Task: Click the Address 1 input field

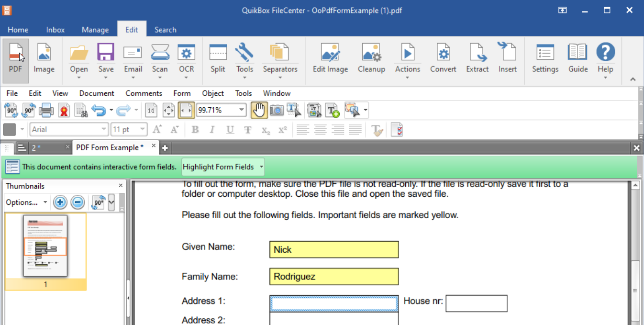Action: pos(333,303)
